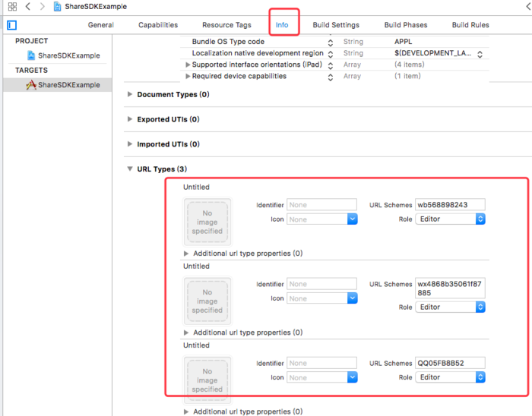Viewport: 532px width, 416px height.
Task: Click the APPL value cell
Action: click(403, 41)
